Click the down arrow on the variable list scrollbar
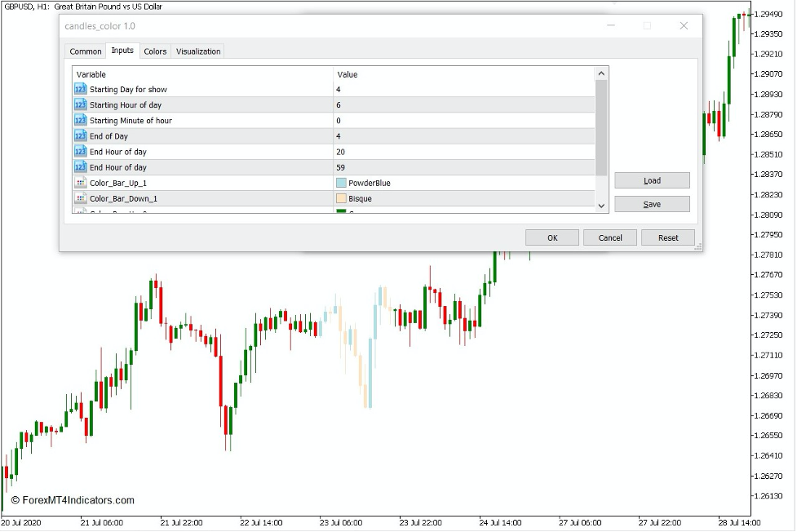797x532 pixels. [x=601, y=206]
